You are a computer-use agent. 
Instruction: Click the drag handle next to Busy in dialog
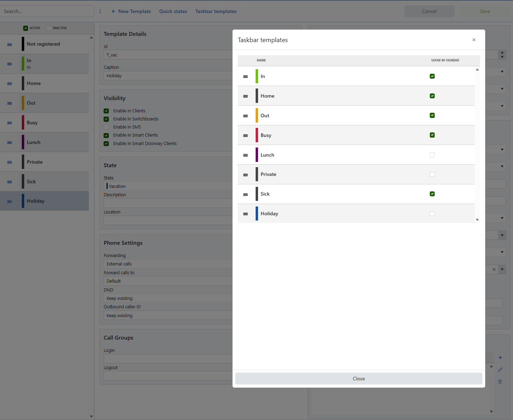click(245, 135)
